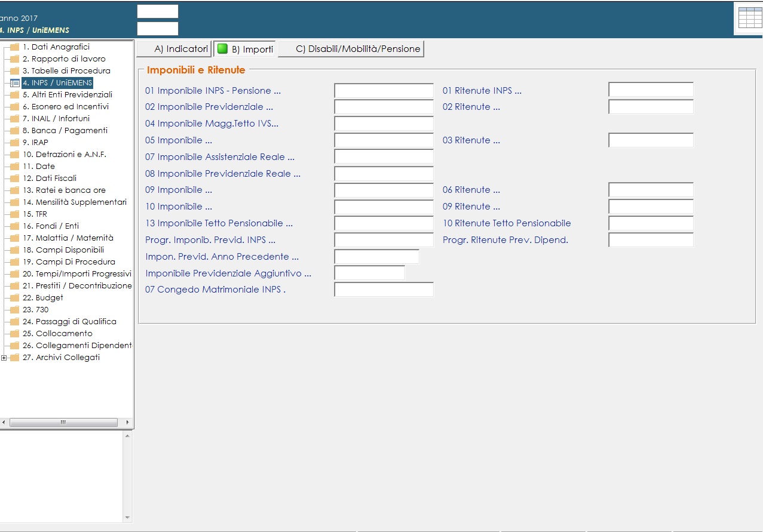Click folder icon beside Dati Anagrafici
This screenshot has width=763, height=532.
click(x=15, y=47)
